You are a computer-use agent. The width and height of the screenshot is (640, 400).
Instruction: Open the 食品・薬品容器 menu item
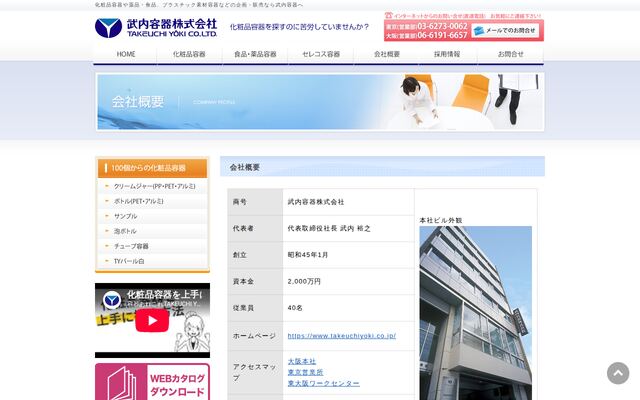255,54
